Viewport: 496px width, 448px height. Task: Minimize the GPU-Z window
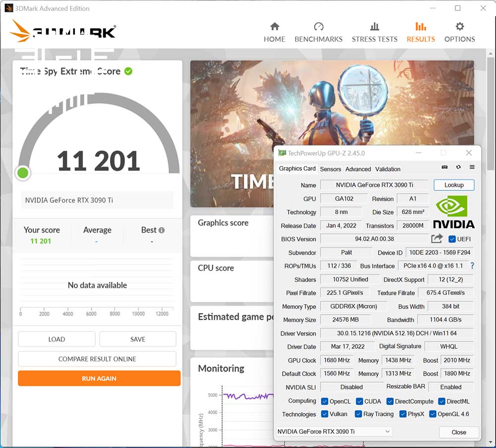click(419, 153)
